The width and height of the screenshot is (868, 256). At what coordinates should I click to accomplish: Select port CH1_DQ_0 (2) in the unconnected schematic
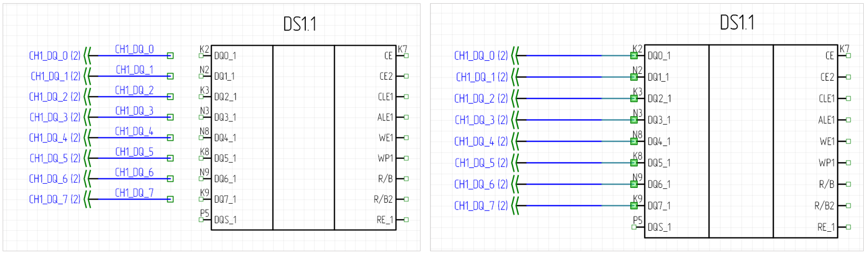55,55
